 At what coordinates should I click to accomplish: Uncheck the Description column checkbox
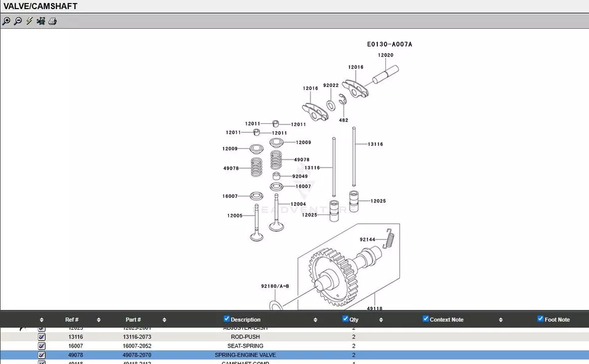[x=226, y=319]
